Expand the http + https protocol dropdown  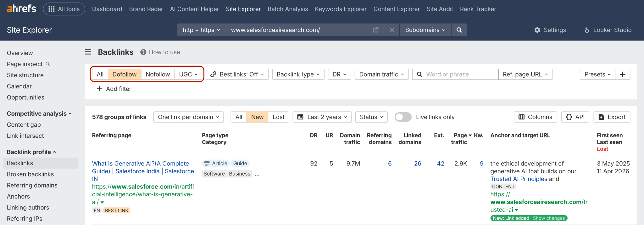click(x=201, y=30)
